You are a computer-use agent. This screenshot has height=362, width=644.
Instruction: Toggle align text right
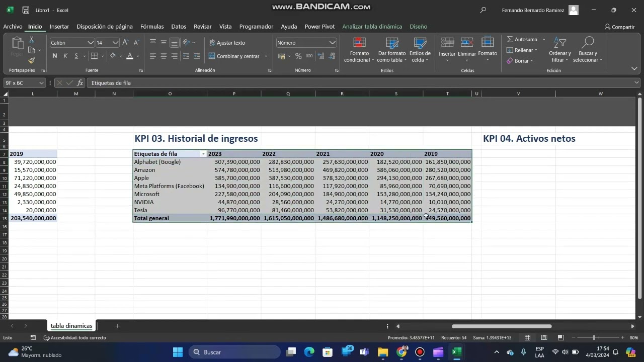[x=174, y=56]
